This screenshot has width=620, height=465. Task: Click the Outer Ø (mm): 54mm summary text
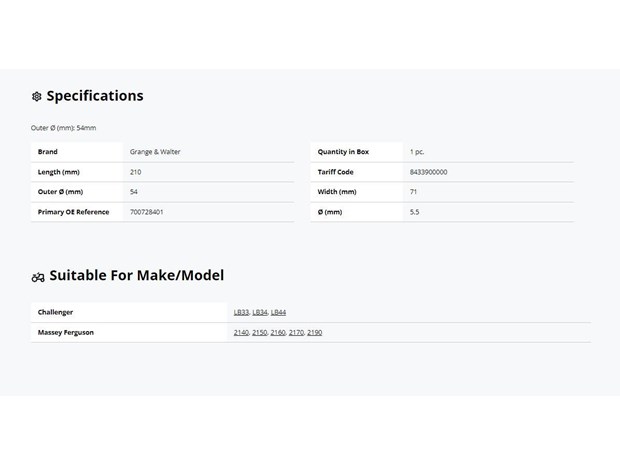point(63,128)
